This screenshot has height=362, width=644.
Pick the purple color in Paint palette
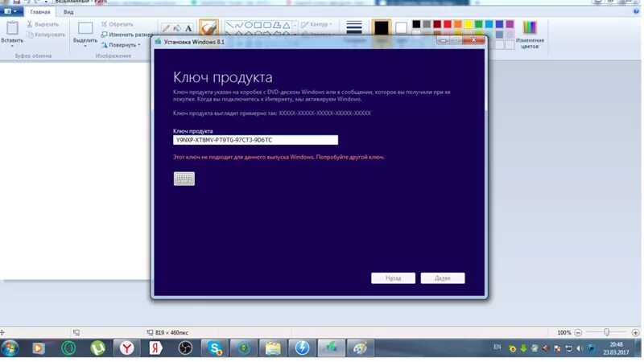point(510,24)
